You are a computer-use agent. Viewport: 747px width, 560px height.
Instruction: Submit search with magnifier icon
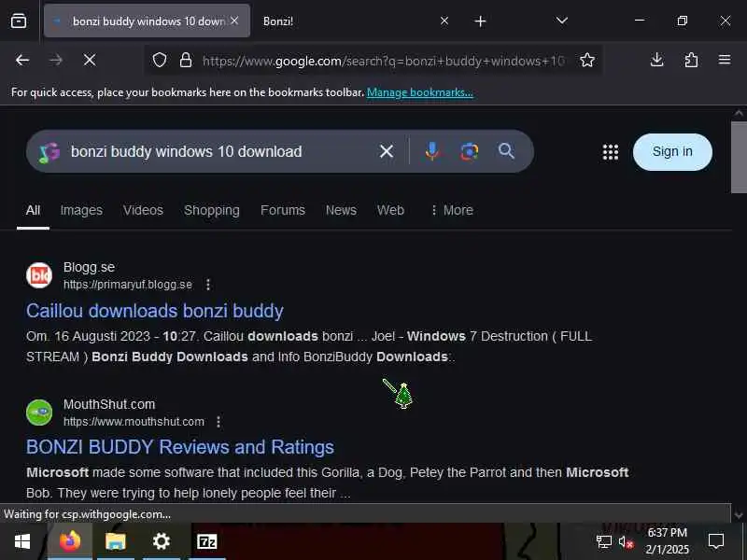[x=506, y=151]
